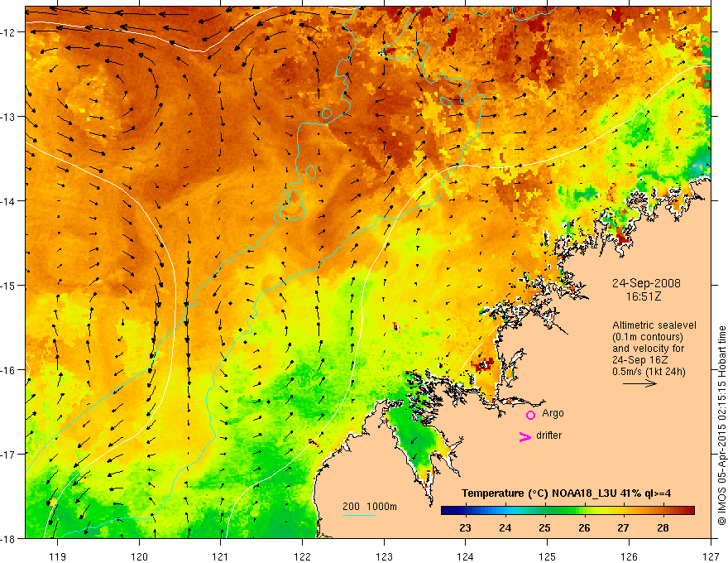Click the color bar value 23

[x=465, y=527]
